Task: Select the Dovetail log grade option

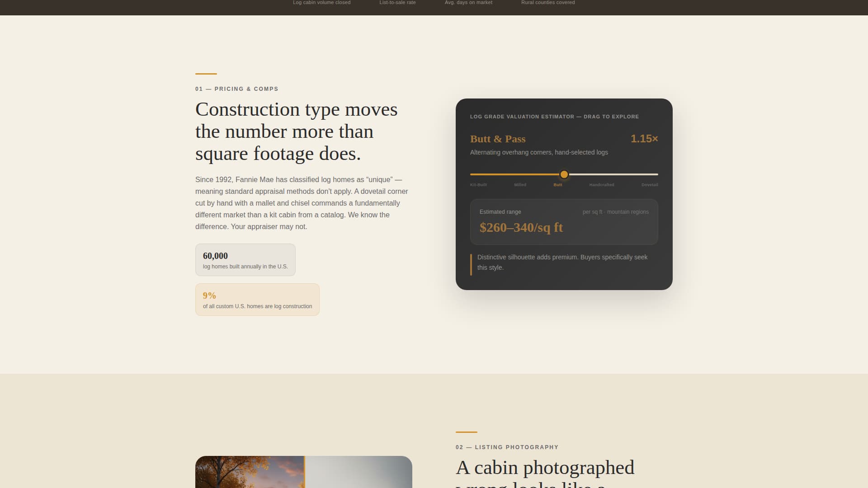Action: point(650,184)
